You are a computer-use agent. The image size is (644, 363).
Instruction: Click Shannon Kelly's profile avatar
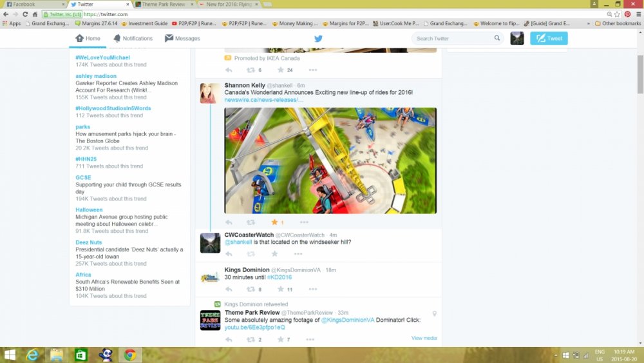[210, 93]
